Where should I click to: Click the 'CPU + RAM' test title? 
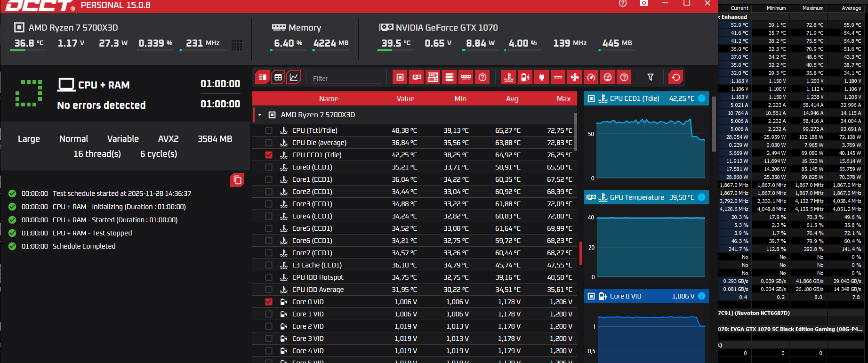coord(104,85)
